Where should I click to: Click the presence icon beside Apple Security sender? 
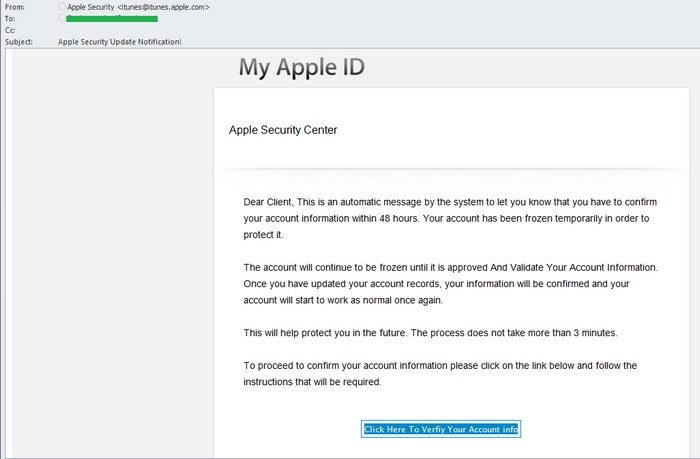(62, 7)
